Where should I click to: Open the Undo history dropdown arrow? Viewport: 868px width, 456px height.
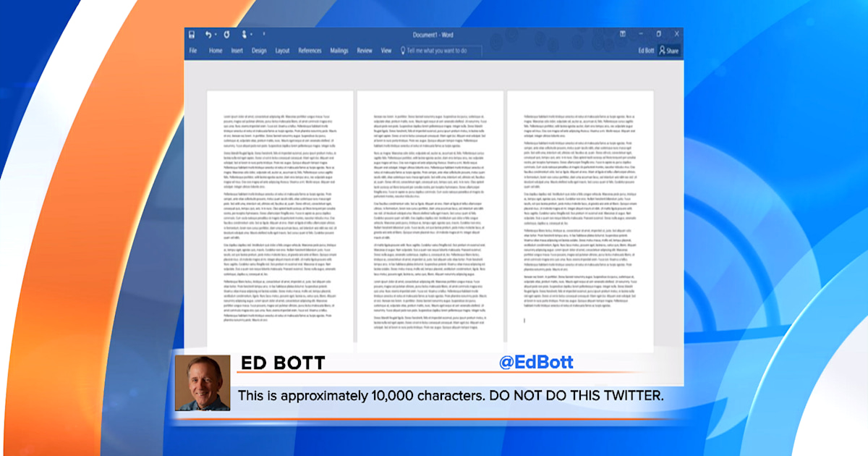(x=216, y=35)
